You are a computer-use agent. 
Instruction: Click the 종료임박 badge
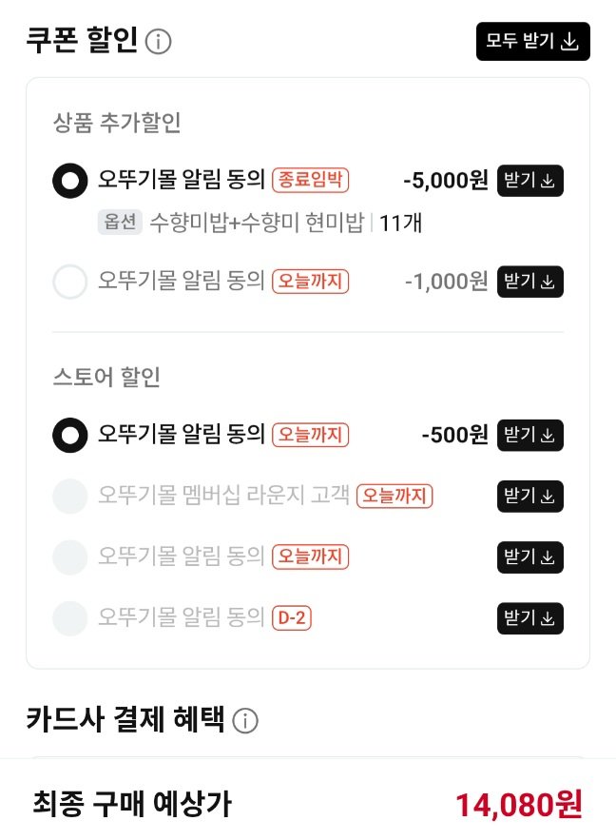coord(311,179)
